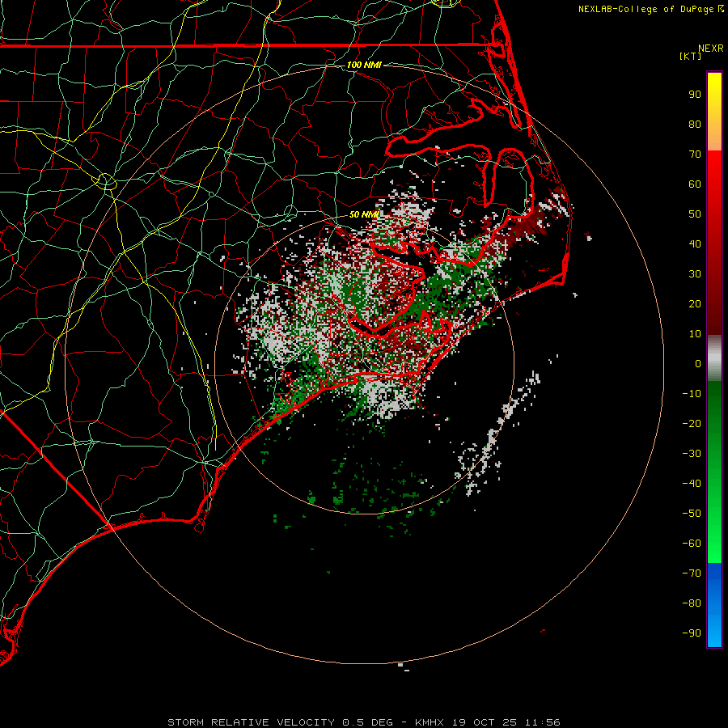The image size is (728, 728).
Task: Select the -90 value on velocity scale
Action: click(692, 633)
